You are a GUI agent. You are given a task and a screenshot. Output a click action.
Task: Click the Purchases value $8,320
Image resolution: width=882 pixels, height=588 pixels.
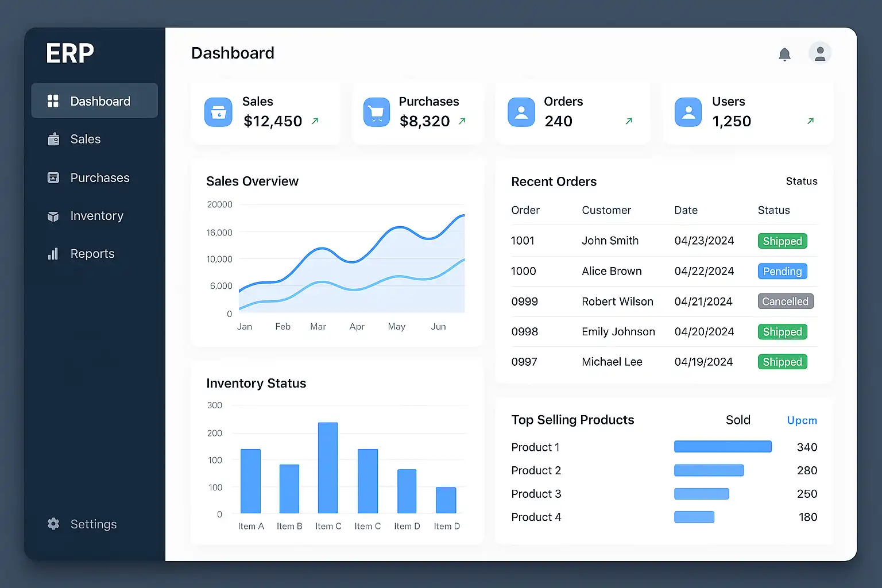pos(425,121)
